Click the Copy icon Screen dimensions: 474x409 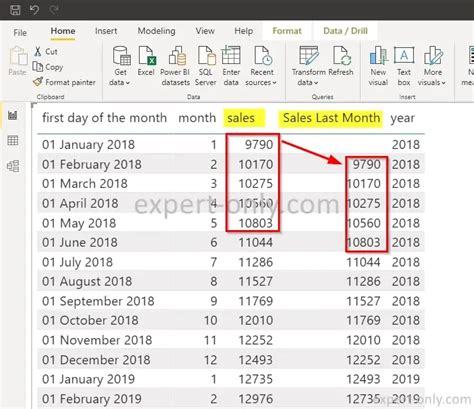pos(38,67)
